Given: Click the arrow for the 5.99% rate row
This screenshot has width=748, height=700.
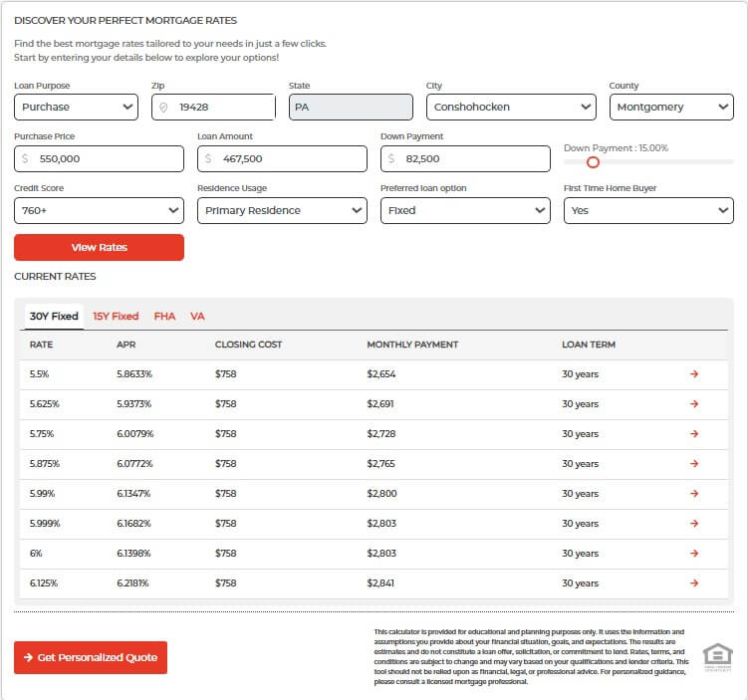Looking at the screenshot, I should click(694, 494).
